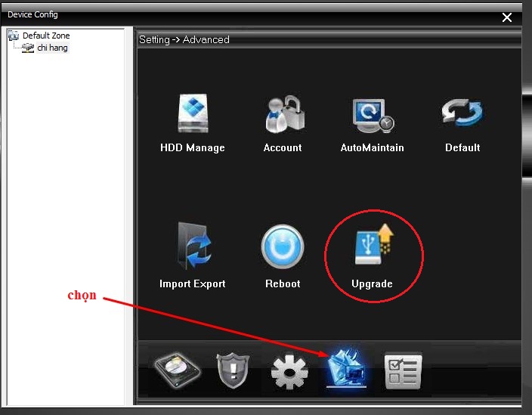532x415 pixels.
Task: Click the Default restore icon
Action: (x=462, y=115)
